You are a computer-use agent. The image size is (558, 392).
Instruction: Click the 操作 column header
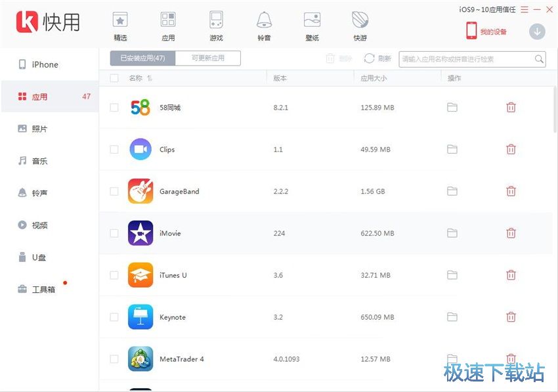click(454, 78)
